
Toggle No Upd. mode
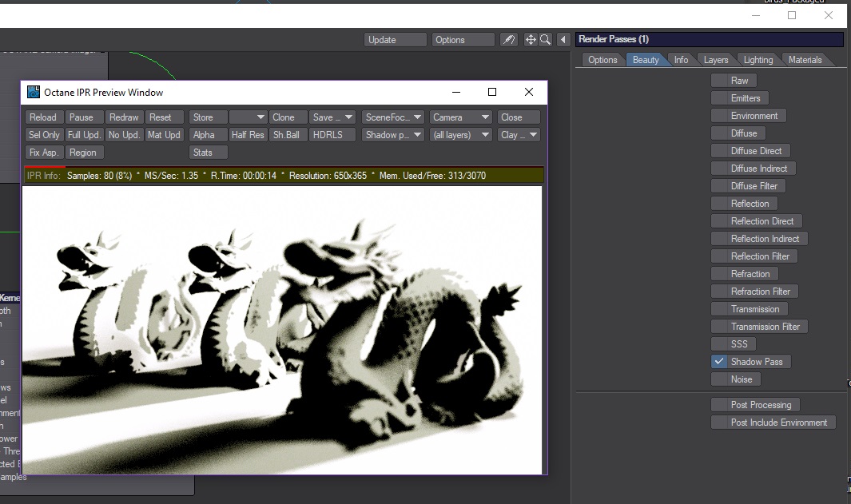pos(124,134)
